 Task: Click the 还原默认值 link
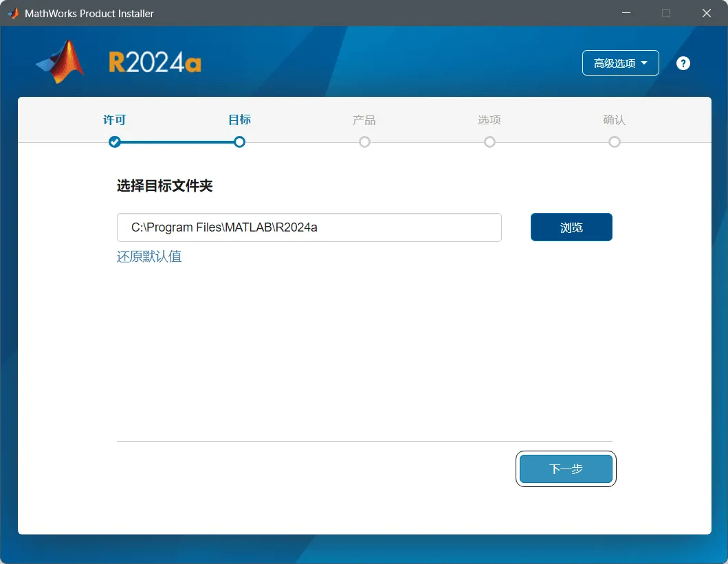(x=149, y=256)
